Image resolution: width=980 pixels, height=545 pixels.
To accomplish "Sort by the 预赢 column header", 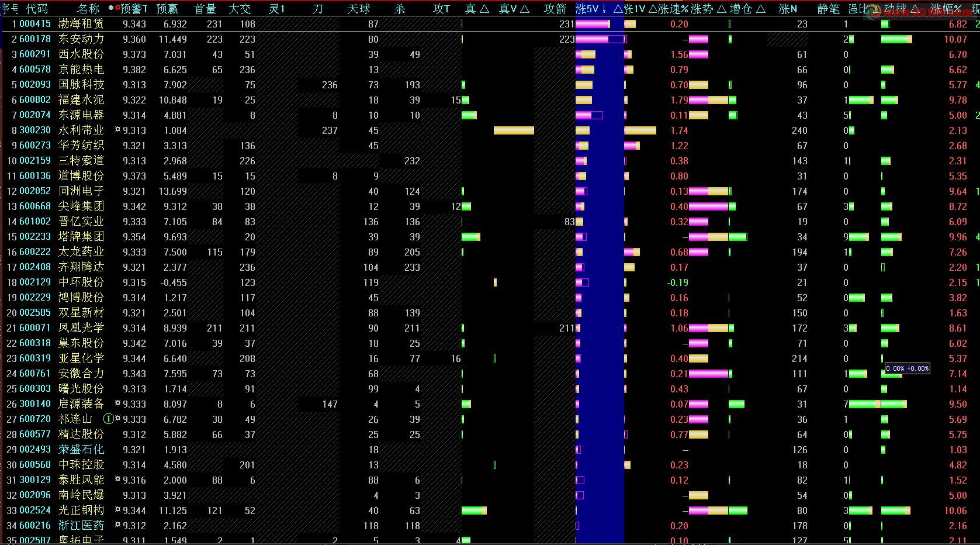I will pyautogui.click(x=168, y=9).
